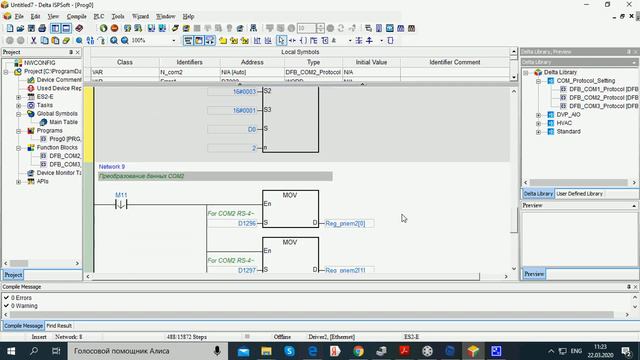Click the Cut scissors icon

pos(33,40)
